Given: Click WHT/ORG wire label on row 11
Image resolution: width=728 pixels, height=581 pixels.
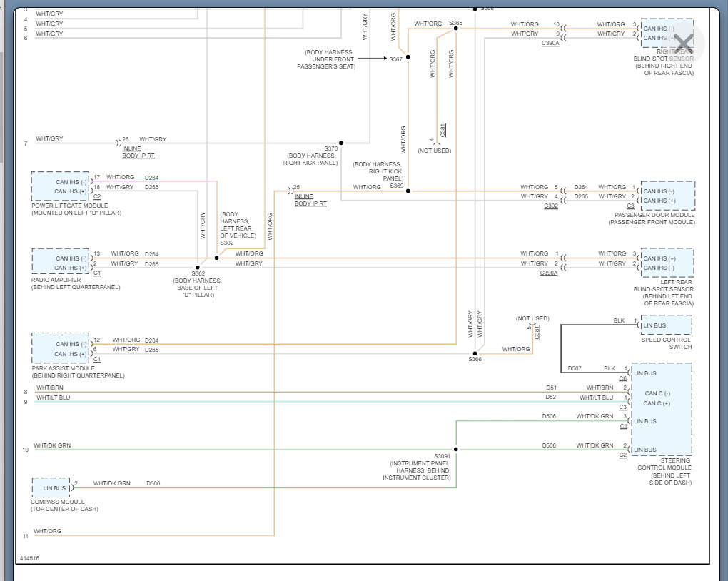Looking at the screenshot, I should (47, 531).
